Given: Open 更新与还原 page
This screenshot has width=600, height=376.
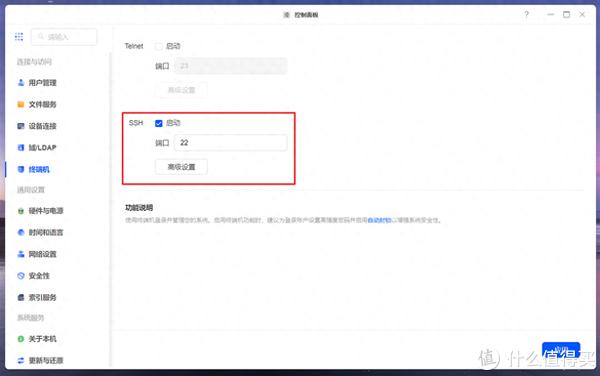Looking at the screenshot, I should [41, 360].
